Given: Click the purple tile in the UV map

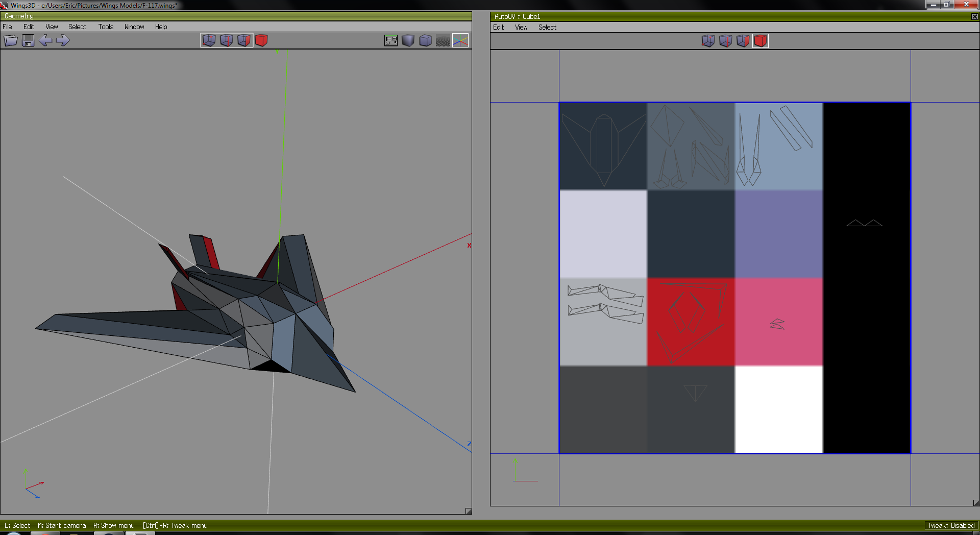Looking at the screenshot, I should click(x=779, y=234).
